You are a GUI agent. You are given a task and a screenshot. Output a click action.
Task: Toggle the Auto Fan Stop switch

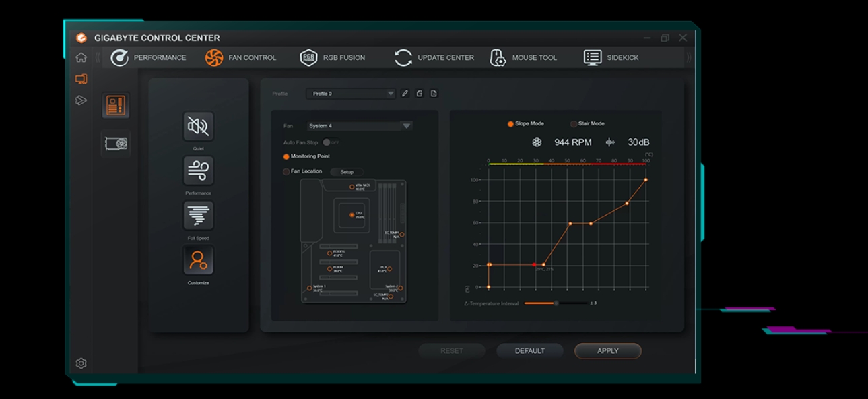331,142
